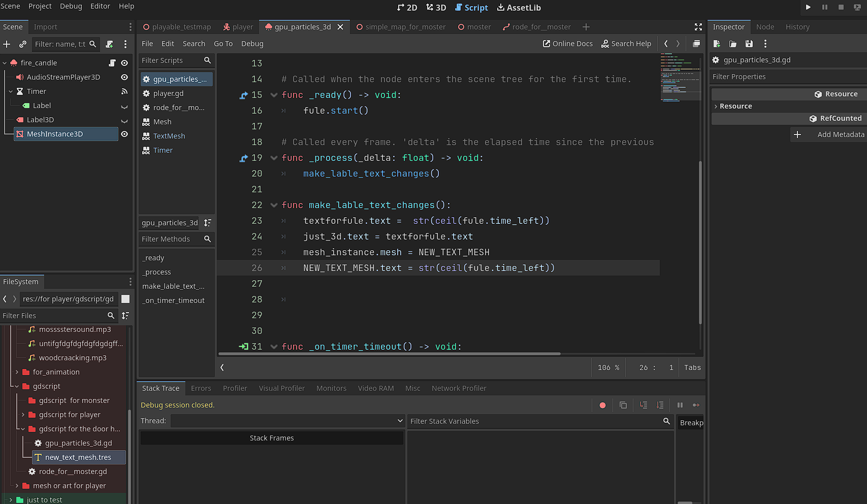Toggle visibility of Label node
Image resolution: width=867 pixels, height=504 pixels.
coord(124,106)
